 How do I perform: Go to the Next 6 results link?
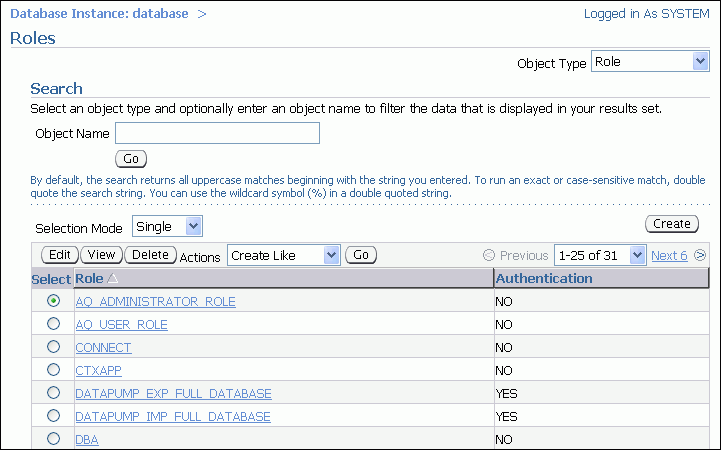pos(669,256)
